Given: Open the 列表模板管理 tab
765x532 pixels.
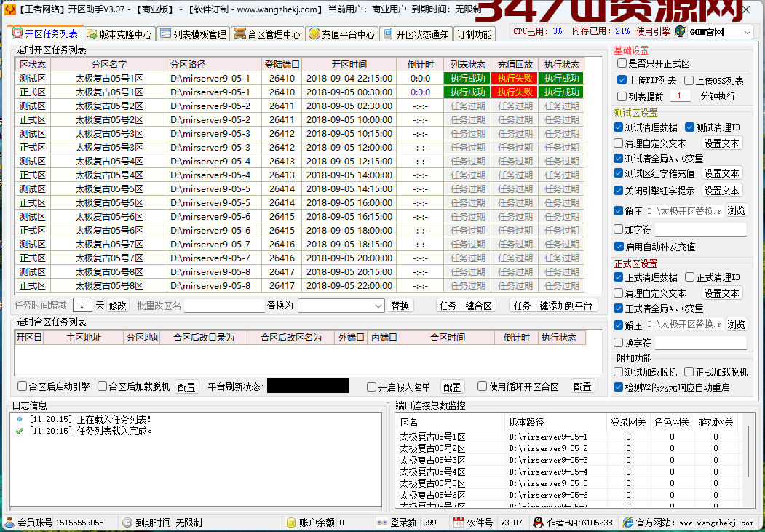Looking at the screenshot, I should (x=194, y=34).
